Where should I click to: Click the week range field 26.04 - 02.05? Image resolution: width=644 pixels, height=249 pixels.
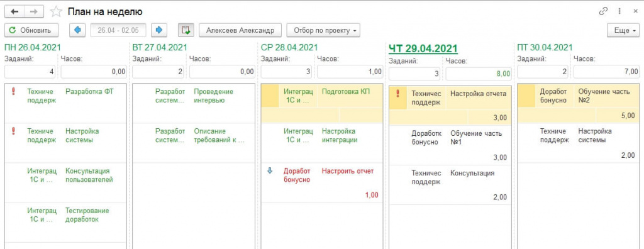tap(118, 30)
